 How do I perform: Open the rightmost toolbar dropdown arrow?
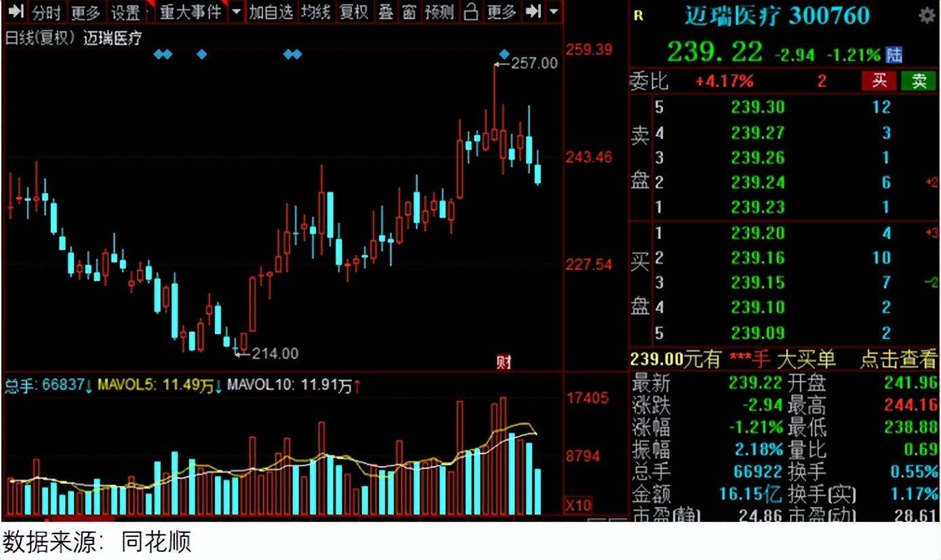(552, 12)
